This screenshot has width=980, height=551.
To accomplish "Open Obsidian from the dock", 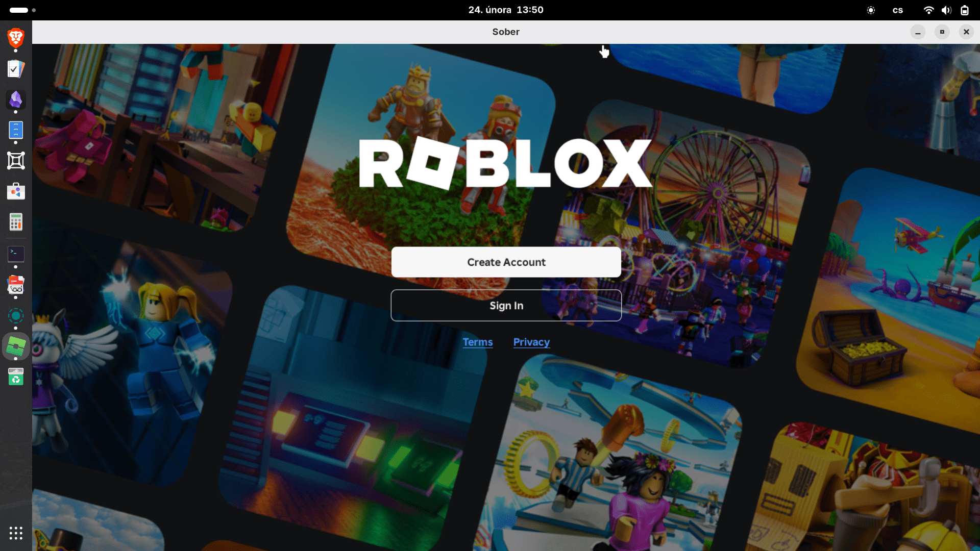I will click(16, 99).
